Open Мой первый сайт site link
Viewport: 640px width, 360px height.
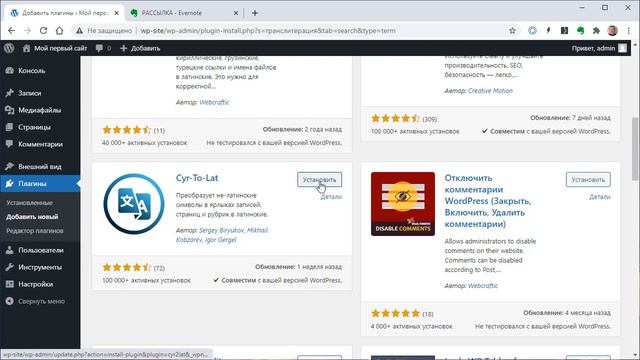(55, 48)
